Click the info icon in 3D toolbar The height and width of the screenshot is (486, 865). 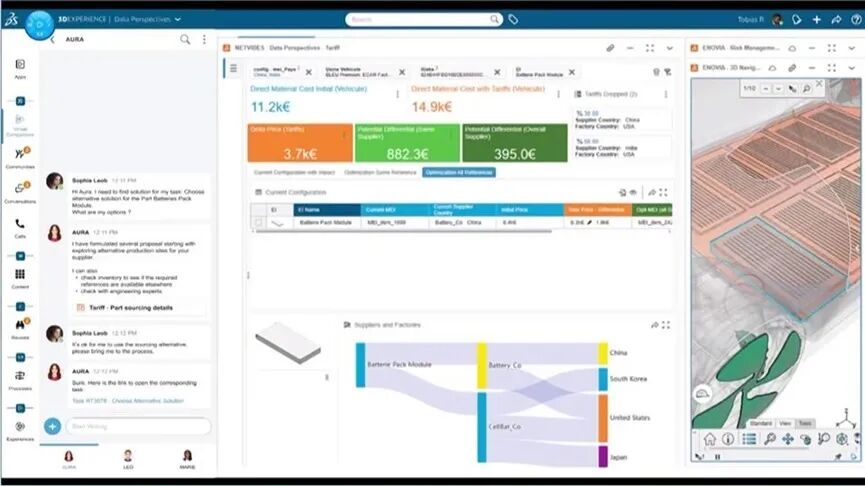tap(728, 439)
